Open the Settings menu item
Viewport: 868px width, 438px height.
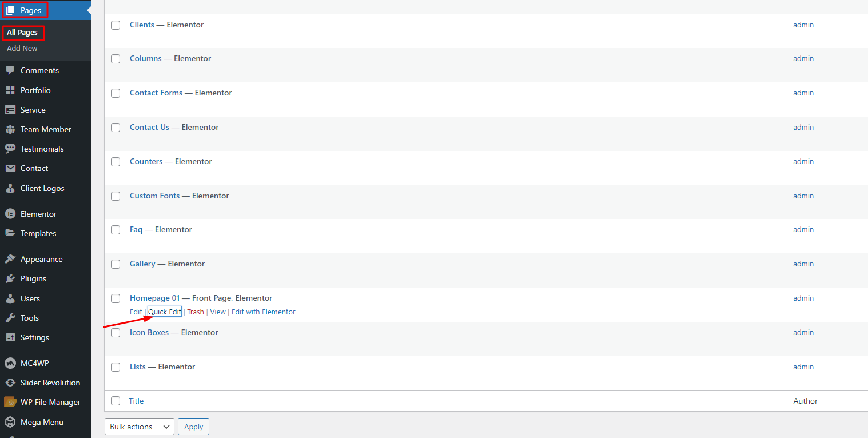[x=34, y=337]
